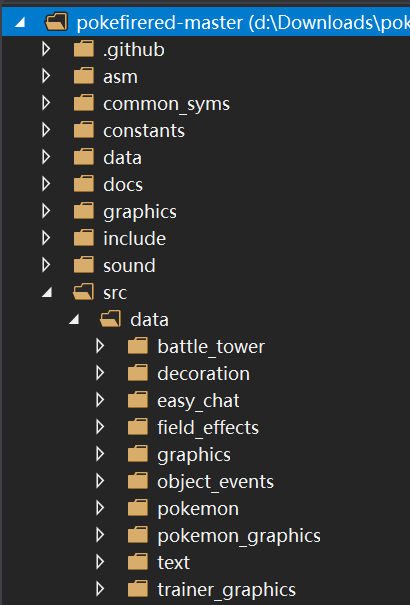Viewport: 410px width, 605px height.
Task: Expand the trainer_graphics folder arrow
Action: click(x=100, y=589)
